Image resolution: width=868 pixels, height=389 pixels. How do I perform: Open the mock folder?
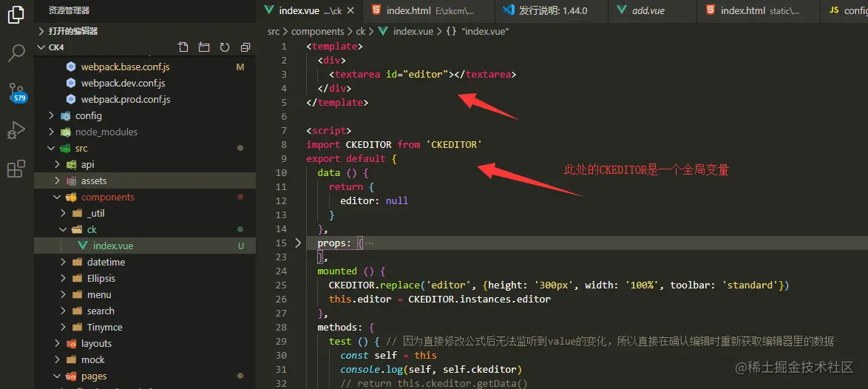(93, 359)
